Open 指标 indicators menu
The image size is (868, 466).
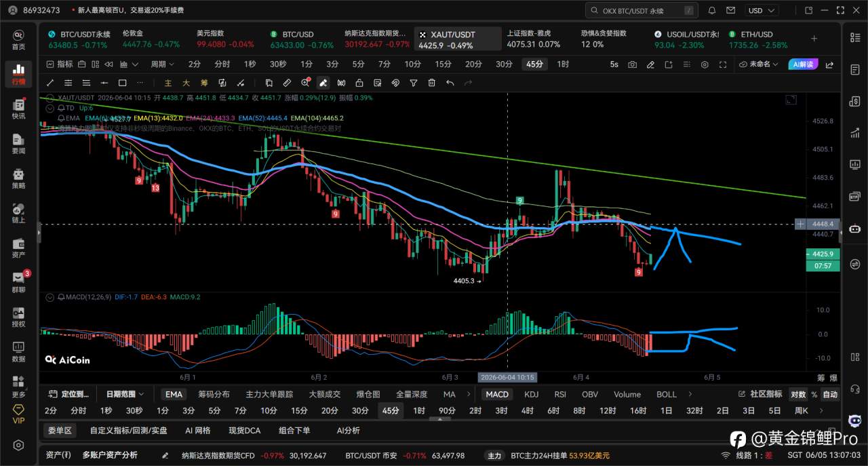(x=60, y=64)
